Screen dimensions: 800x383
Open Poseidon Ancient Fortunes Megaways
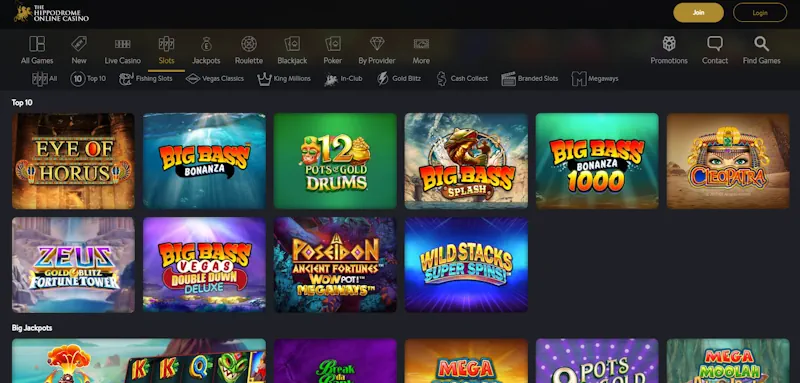pos(335,265)
